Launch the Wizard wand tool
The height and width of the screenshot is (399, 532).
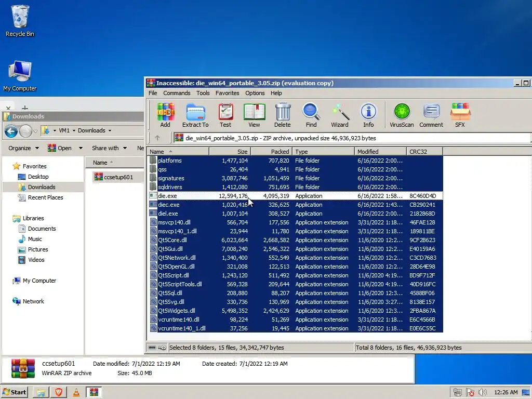[340, 115]
